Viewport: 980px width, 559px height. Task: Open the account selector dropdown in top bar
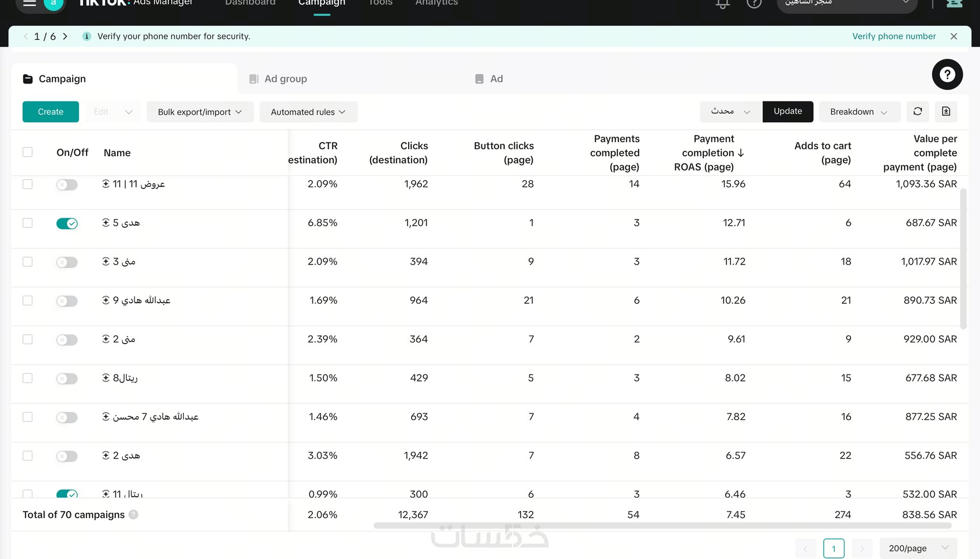tap(847, 4)
